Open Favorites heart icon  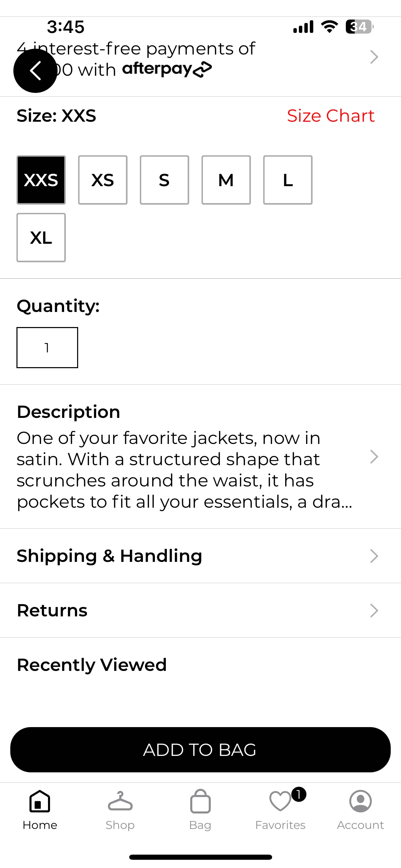pyautogui.click(x=280, y=801)
